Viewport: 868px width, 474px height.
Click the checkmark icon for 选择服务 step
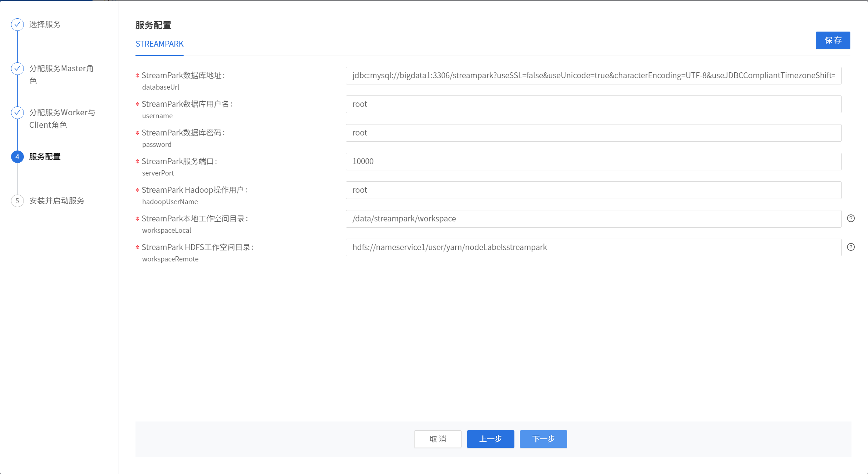tap(17, 24)
